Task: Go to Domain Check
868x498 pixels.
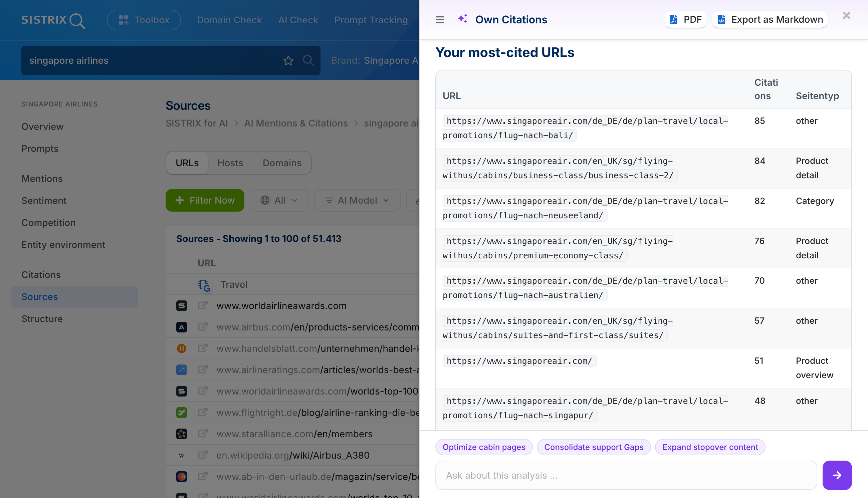Action: tap(229, 20)
